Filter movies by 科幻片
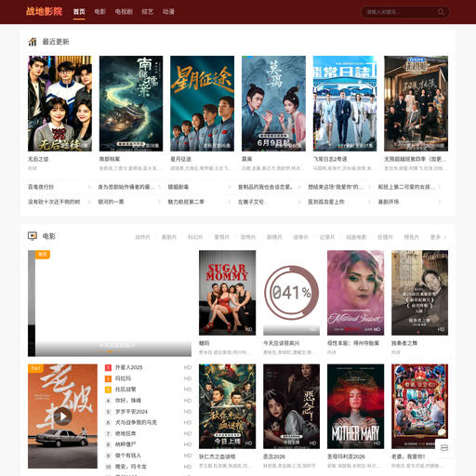Viewport: 476px width, 476px height. coord(195,237)
